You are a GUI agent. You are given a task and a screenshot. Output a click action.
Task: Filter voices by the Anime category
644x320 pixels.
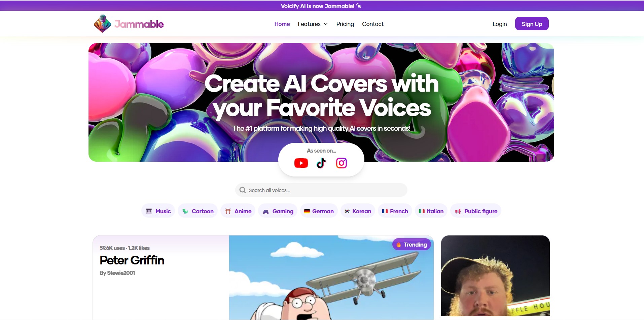[238, 211]
